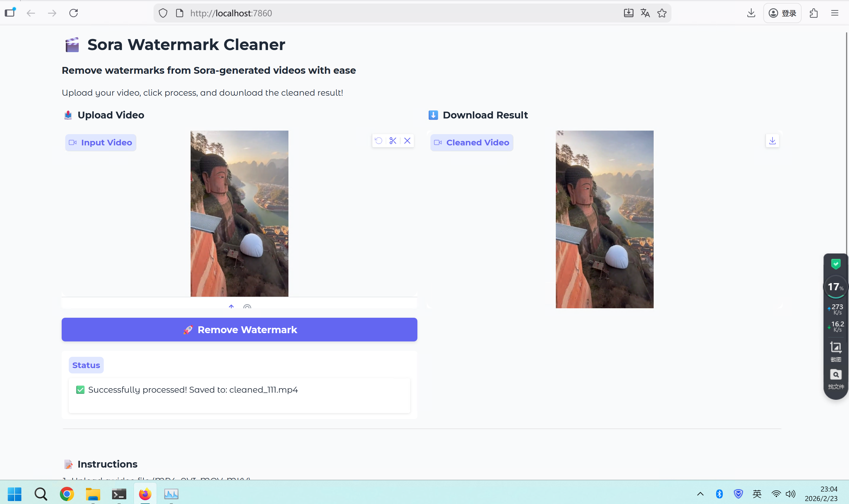This screenshot has width=849, height=504.
Task: Reload the page with the refresh icon
Action: [x=74, y=13]
